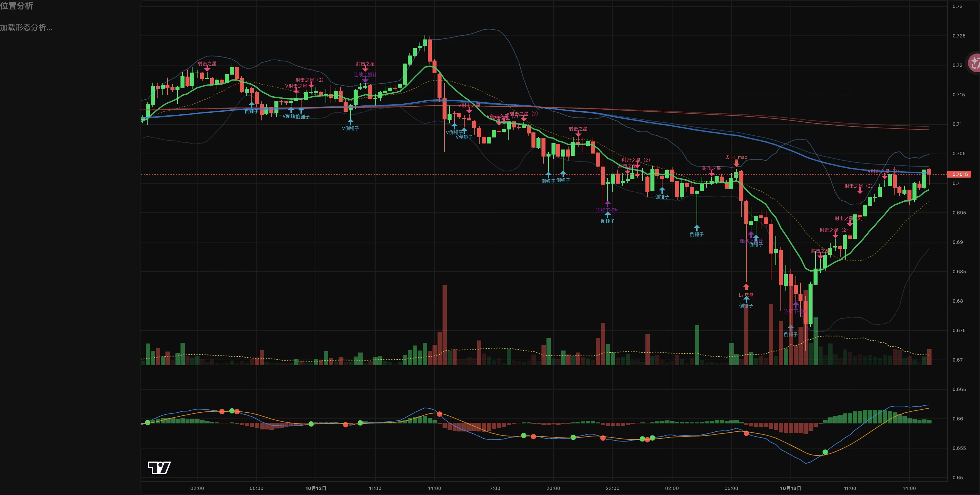Select the 0.69 price level label
The height and width of the screenshot is (495, 980).
pos(958,242)
